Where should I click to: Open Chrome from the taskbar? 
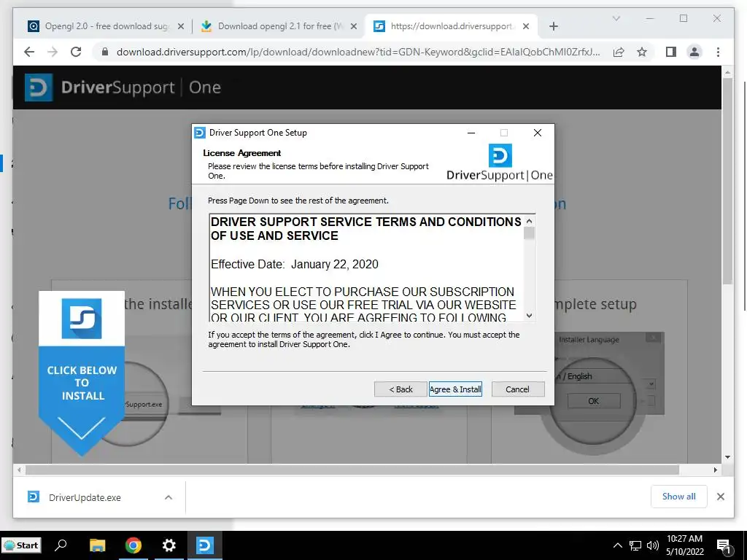tap(133, 545)
